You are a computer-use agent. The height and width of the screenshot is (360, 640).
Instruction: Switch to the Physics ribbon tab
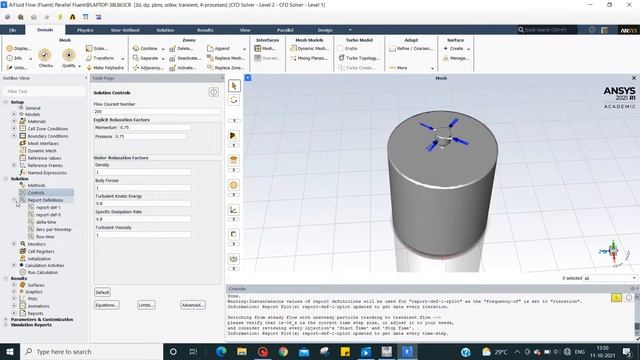85,30
